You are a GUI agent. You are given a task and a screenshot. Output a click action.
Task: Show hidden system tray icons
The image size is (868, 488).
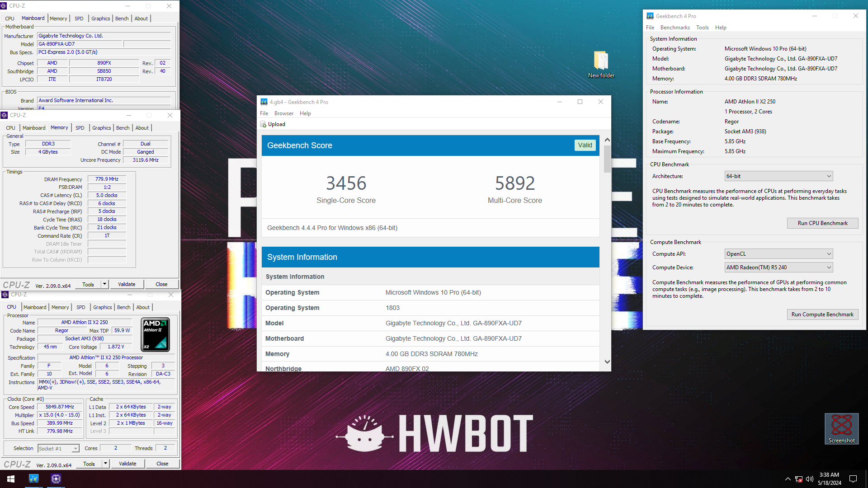coord(788,479)
